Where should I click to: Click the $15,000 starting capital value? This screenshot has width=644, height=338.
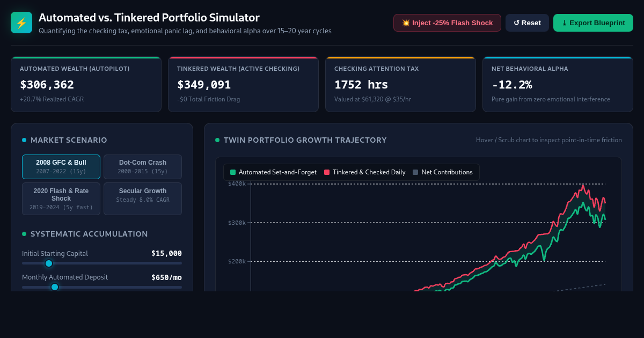tap(166, 253)
